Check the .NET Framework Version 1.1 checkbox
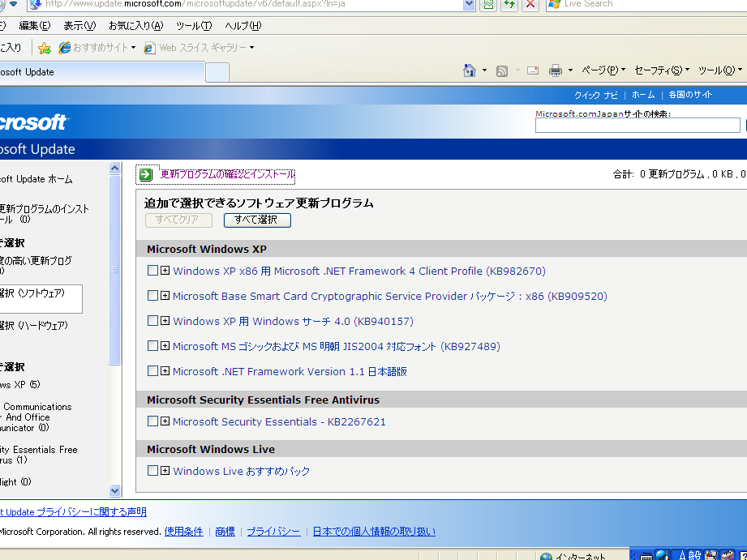The width and height of the screenshot is (747, 560). [152, 370]
